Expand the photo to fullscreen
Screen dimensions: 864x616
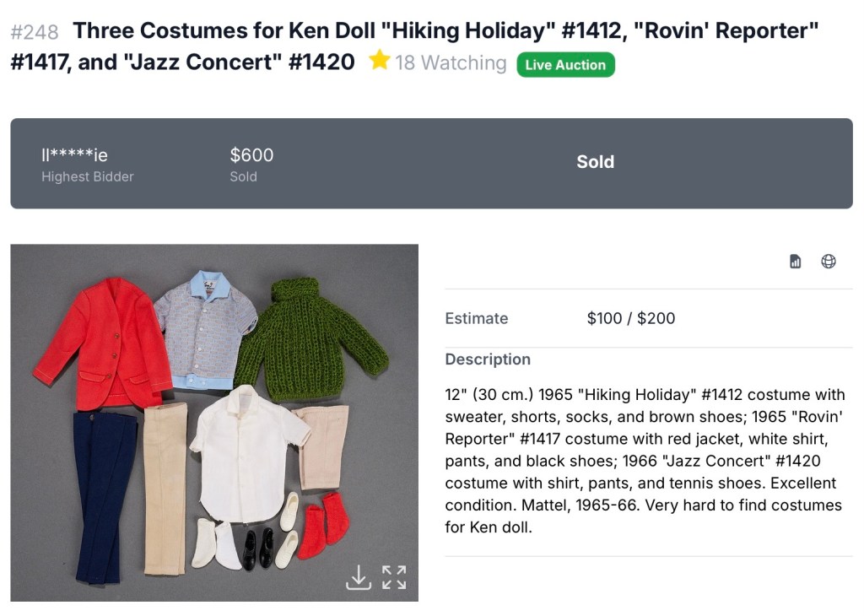(x=394, y=577)
